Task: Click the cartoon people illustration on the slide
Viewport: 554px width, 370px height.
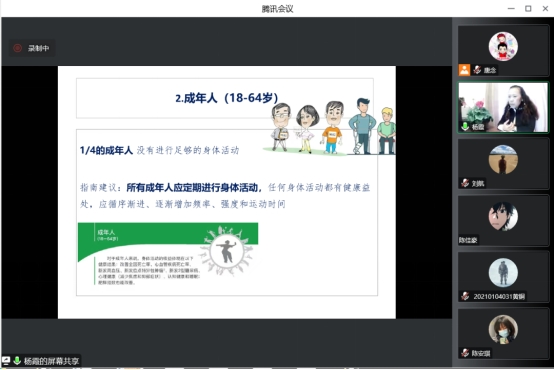Action: coord(329,127)
